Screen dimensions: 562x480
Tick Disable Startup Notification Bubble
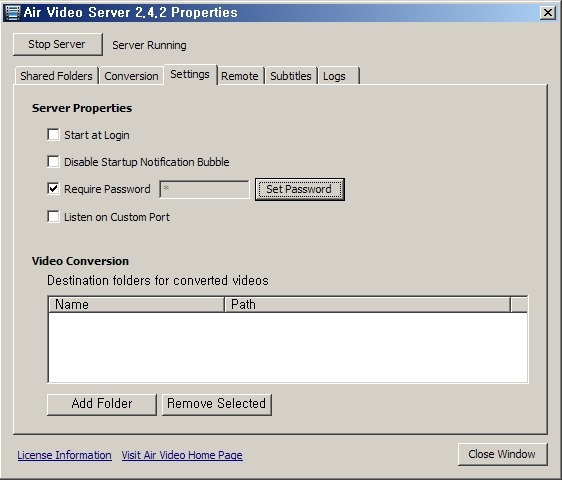click(x=53, y=162)
